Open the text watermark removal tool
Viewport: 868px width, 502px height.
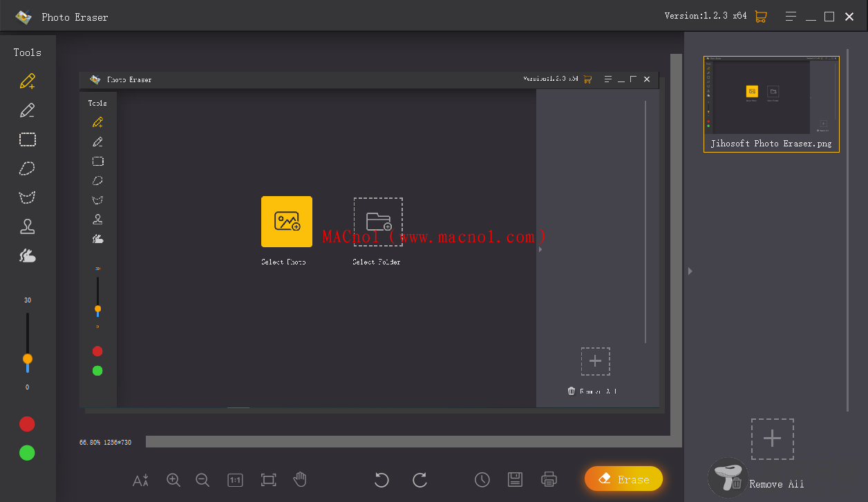tap(141, 480)
